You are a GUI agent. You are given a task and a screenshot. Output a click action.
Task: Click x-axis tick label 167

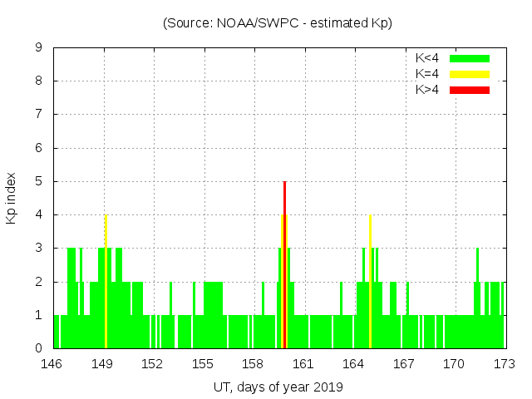(404, 364)
